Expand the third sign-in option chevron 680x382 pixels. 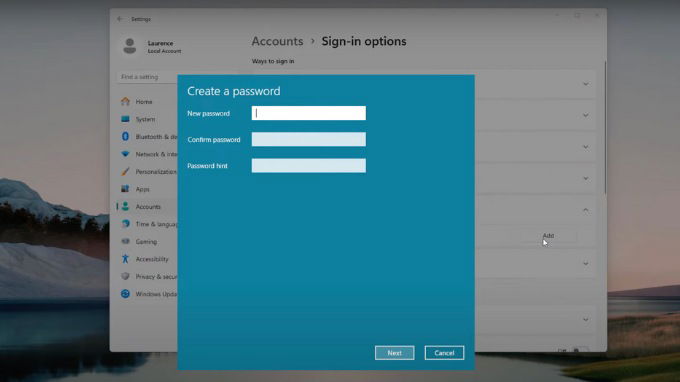[585, 147]
